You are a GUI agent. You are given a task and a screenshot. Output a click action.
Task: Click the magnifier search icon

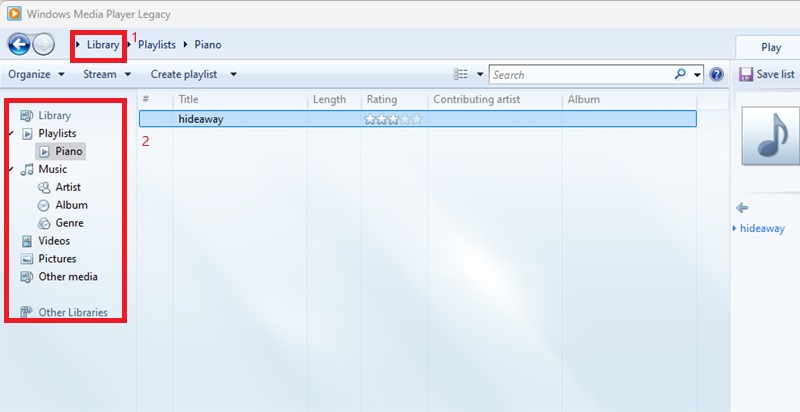(680, 74)
